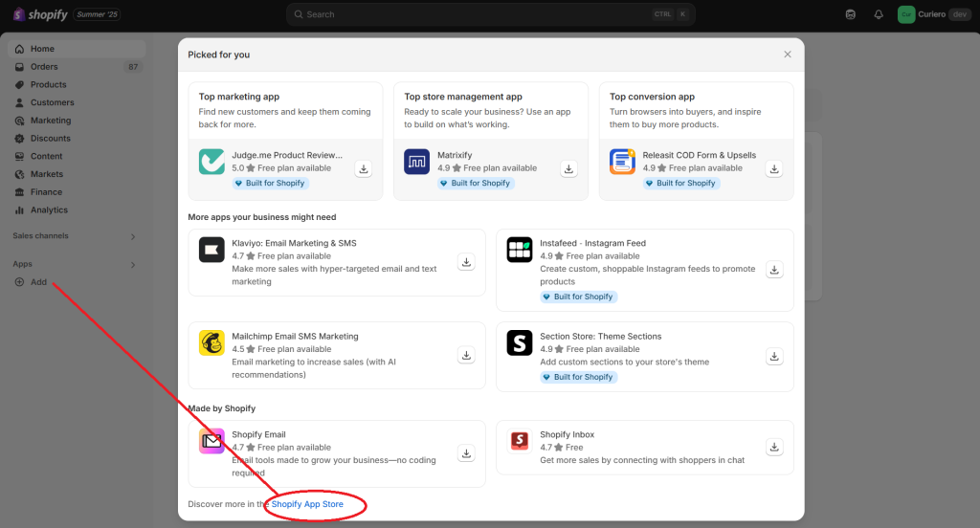Click the Shopify App Store link
The width and height of the screenshot is (980, 528).
(x=307, y=504)
